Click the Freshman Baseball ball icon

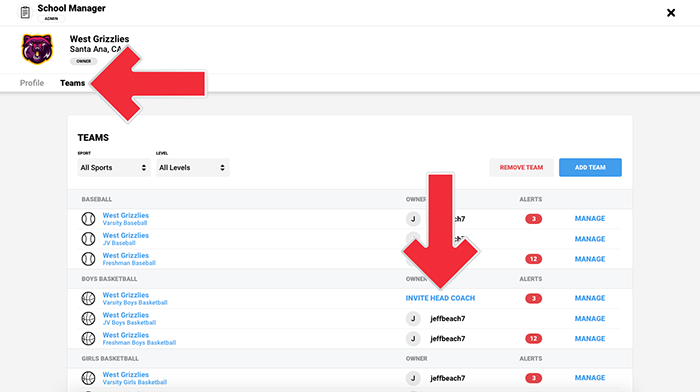88,259
